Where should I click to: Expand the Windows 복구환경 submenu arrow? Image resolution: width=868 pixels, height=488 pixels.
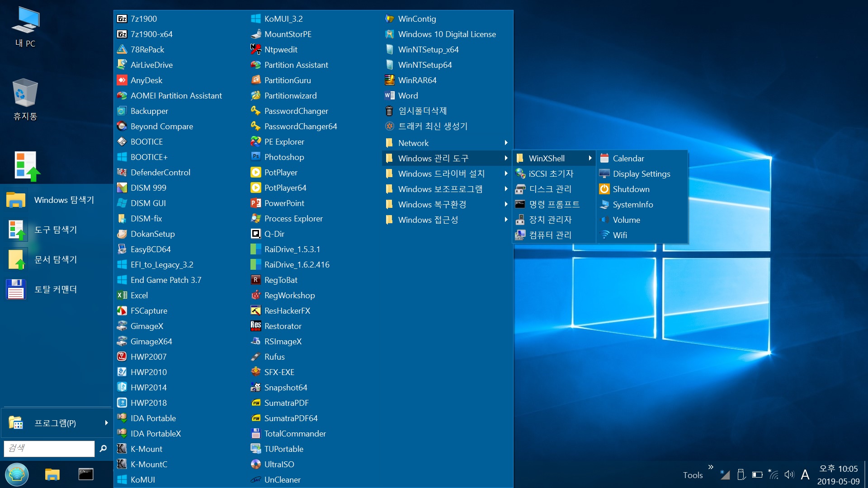pyautogui.click(x=506, y=204)
